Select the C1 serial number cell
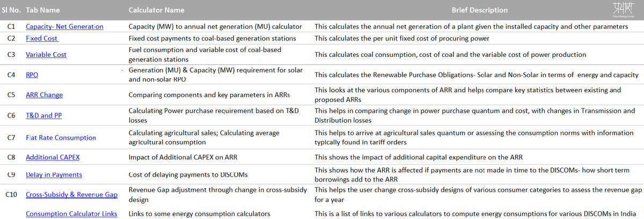The image size is (644, 219). (11, 26)
